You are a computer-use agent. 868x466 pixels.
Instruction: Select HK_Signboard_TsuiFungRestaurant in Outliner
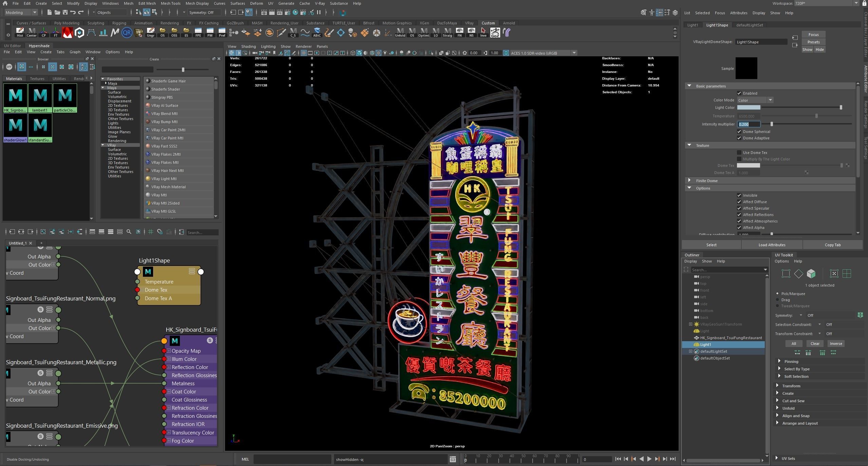click(x=731, y=338)
